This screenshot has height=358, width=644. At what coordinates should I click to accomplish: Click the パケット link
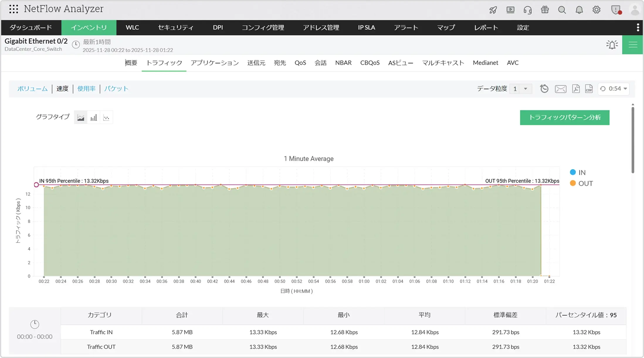point(116,89)
